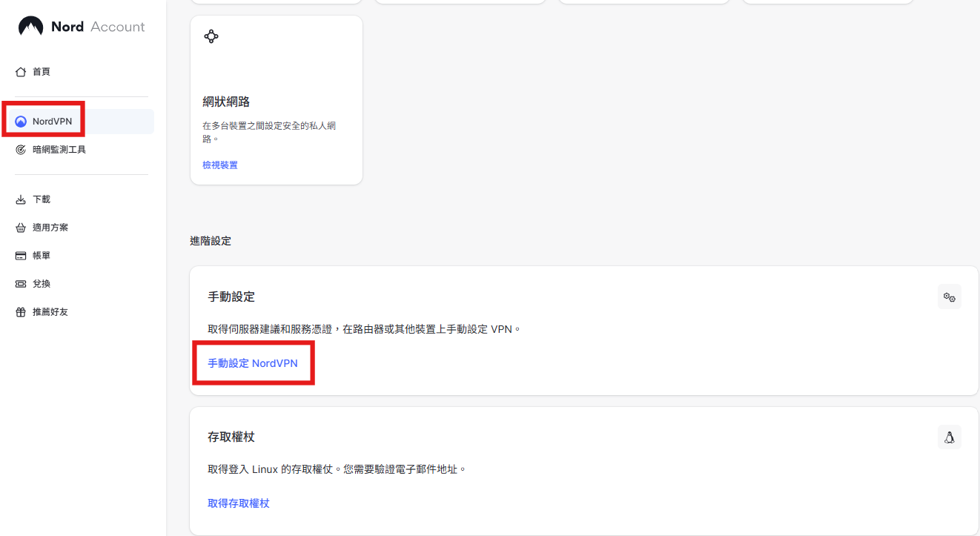
Task: Click the basket icon beside 適用方案
Action: [21, 228]
